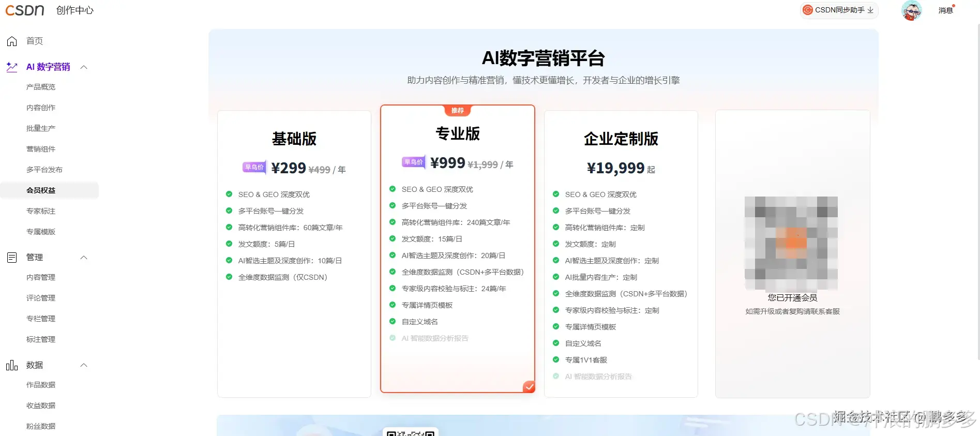Image resolution: width=980 pixels, height=436 pixels.
Task: Click the crossed-out ¥1,999 price
Action: pos(483,164)
